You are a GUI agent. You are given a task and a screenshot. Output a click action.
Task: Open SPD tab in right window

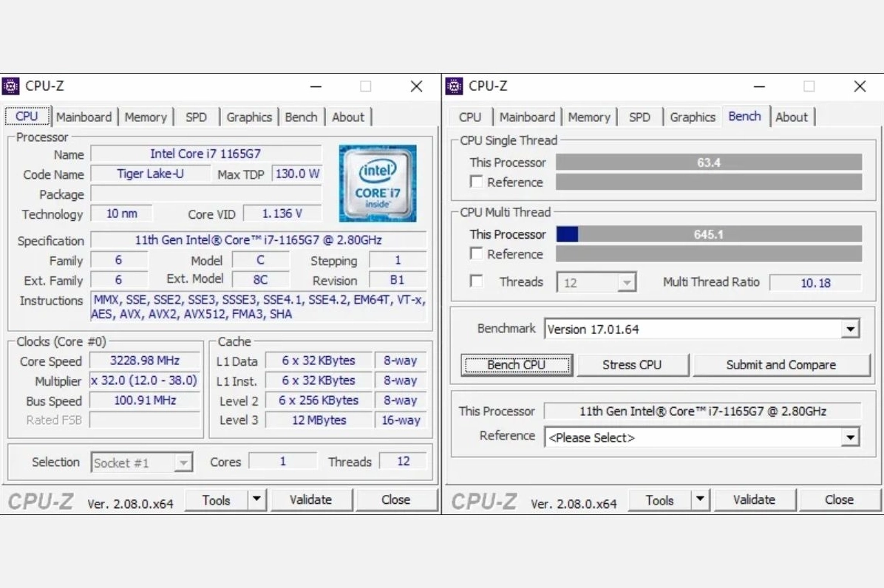click(639, 117)
